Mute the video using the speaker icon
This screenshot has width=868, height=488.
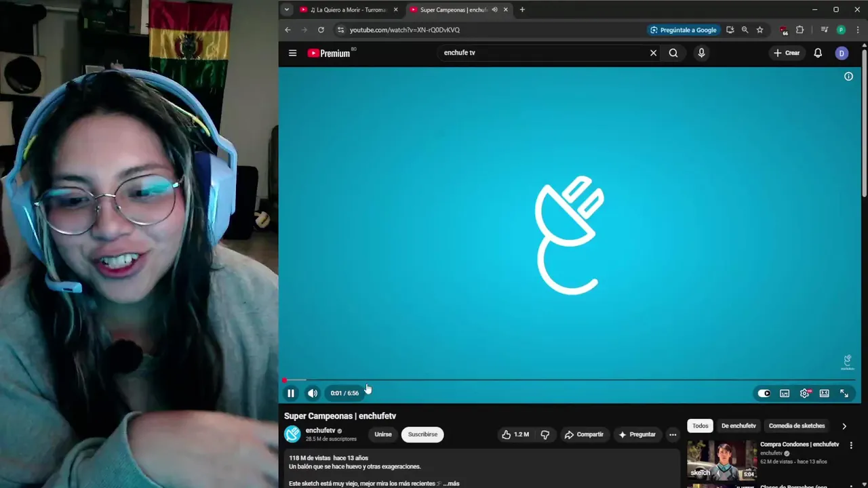click(313, 393)
